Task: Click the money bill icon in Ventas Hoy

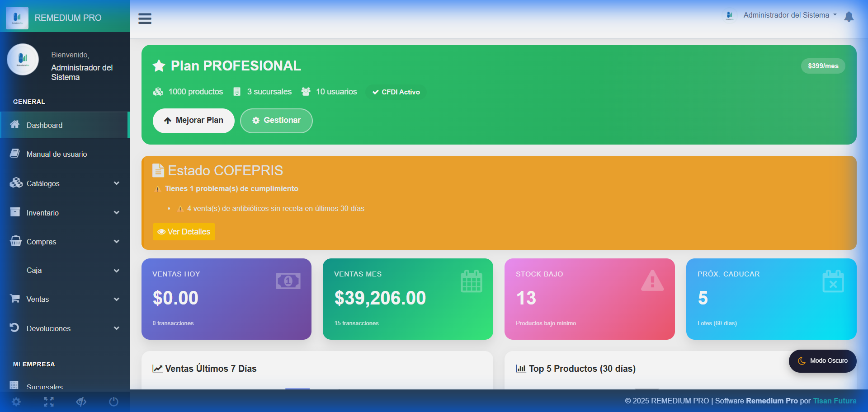Action: (288, 281)
